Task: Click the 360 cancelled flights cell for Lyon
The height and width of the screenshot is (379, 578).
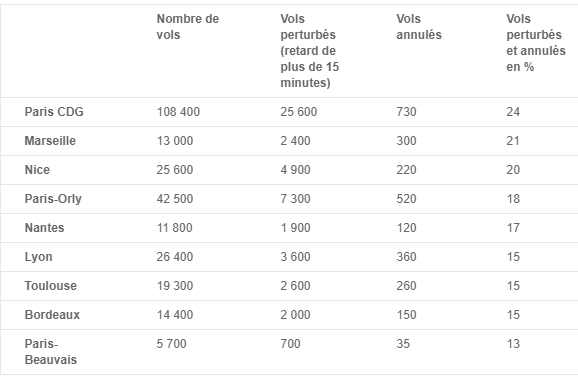Action: point(406,257)
